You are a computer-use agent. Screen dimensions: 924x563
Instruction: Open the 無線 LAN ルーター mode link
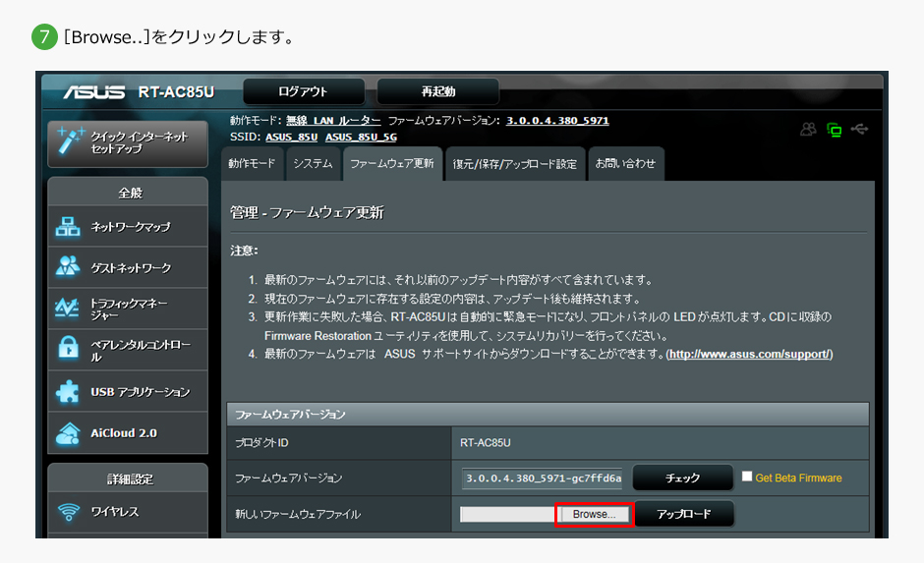(333, 121)
